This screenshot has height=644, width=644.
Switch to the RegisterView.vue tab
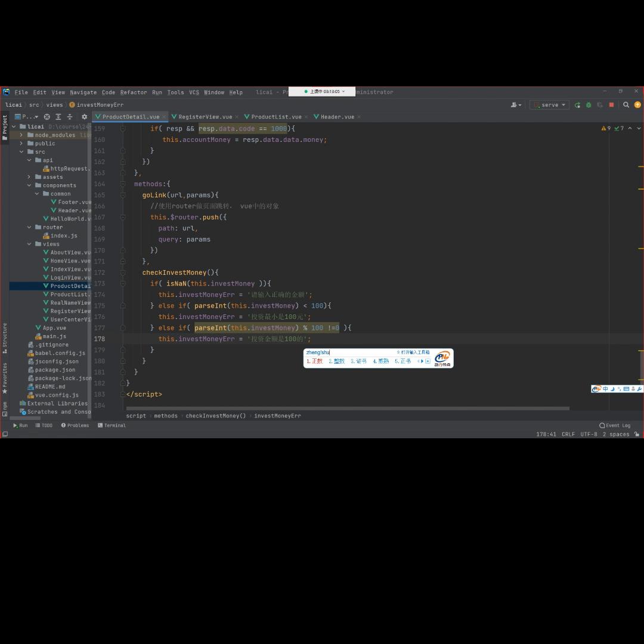(205, 117)
